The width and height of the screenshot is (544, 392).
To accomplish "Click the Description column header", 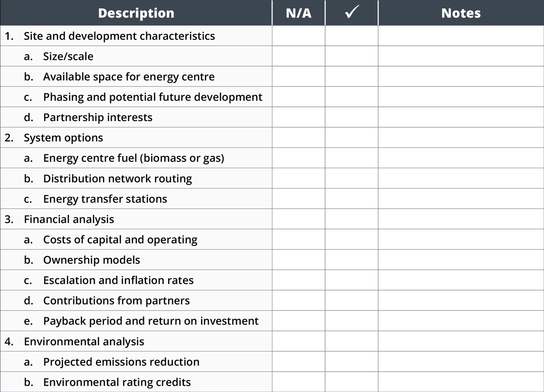I will (136, 13).
